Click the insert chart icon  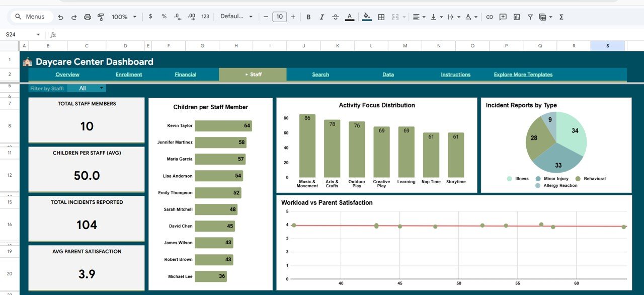click(517, 17)
